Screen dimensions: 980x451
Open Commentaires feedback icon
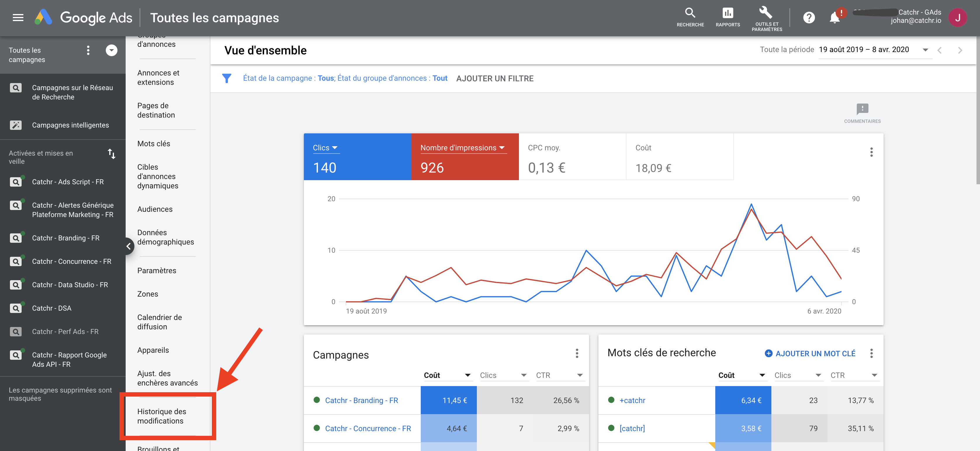862,113
